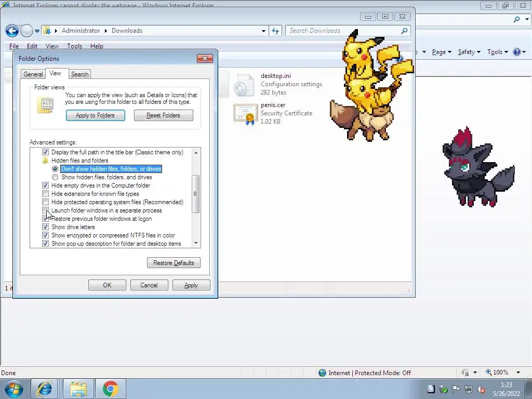532x399 pixels.
Task: Toggle Show encrypted or compressed NTFS files
Action: coord(45,235)
